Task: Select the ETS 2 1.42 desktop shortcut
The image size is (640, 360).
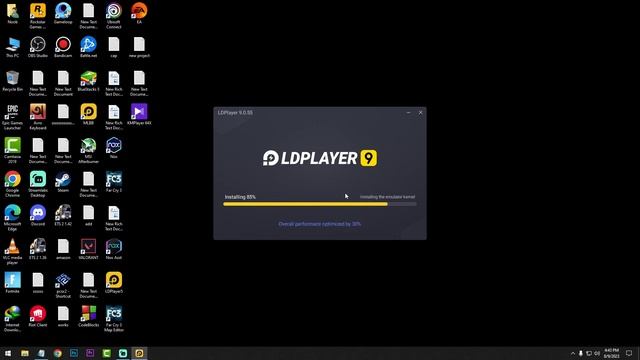Action: (x=63, y=216)
